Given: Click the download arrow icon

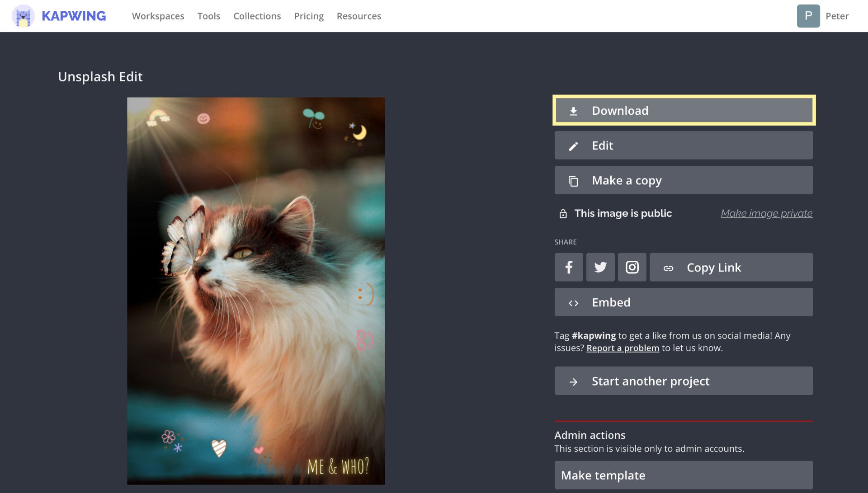Looking at the screenshot, I should pos(573,111).
